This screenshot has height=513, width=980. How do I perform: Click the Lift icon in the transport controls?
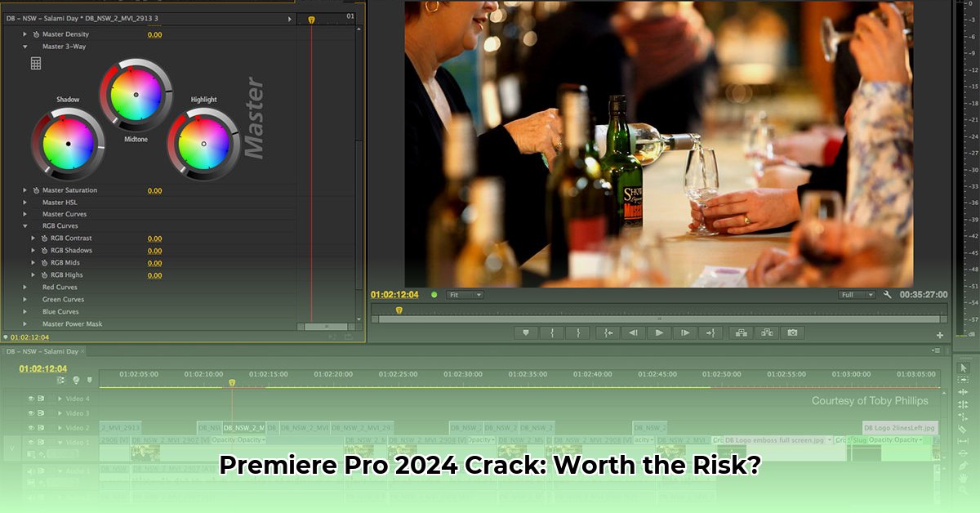(x=742, y=332)
